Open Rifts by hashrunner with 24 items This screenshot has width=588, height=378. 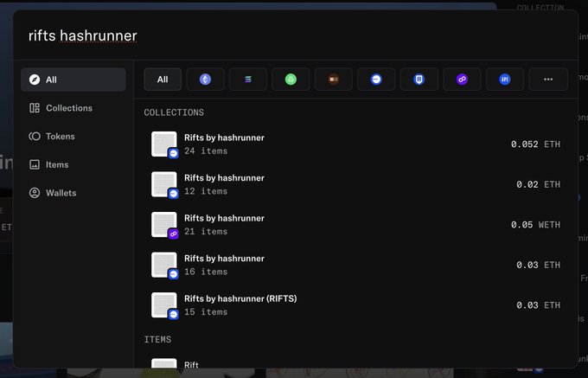(355, 144)
